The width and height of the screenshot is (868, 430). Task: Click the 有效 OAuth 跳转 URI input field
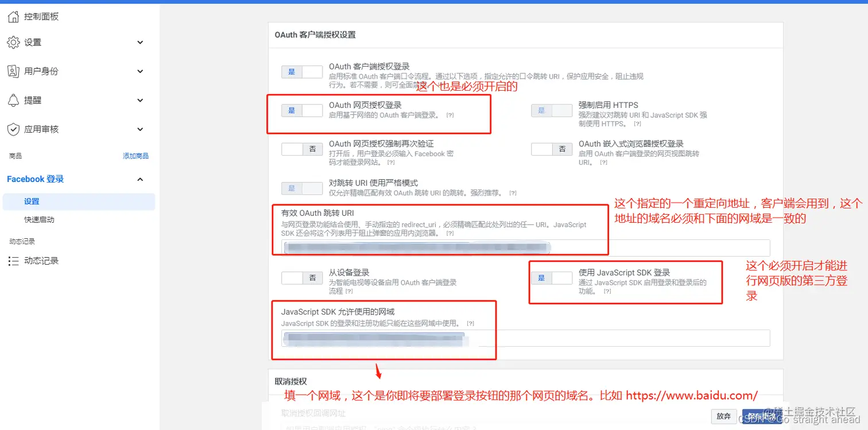coord(525,248)
